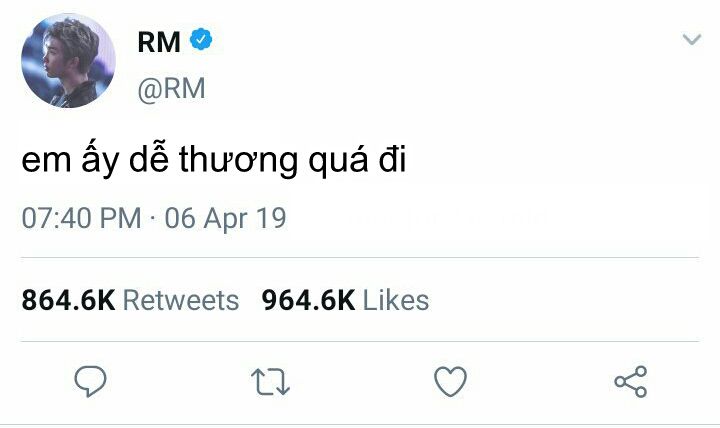Click the RM display name
Screen dimensions: 720x428
pos(159,42)
